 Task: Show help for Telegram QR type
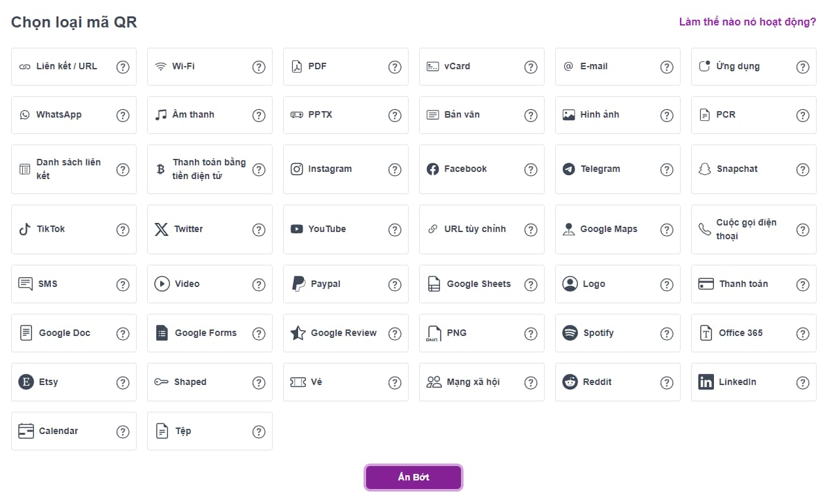(x=667, y=169)
